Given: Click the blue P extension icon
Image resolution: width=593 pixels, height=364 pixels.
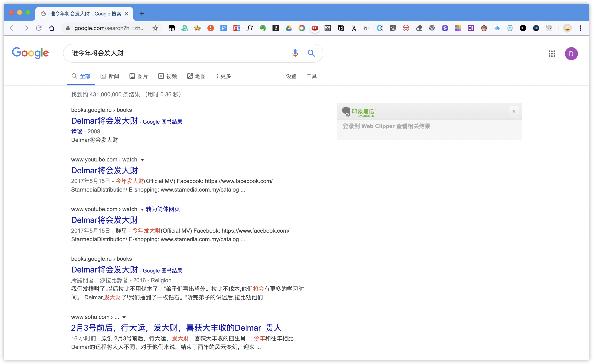Looking at the screenshot, I should [x=224, y=28].
